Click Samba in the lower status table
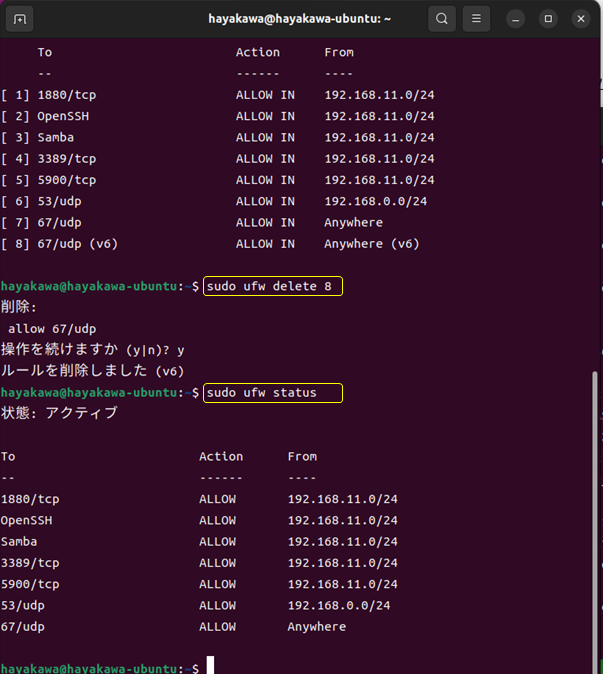Screen dimensions: 603x674 (x=19, y=542)
